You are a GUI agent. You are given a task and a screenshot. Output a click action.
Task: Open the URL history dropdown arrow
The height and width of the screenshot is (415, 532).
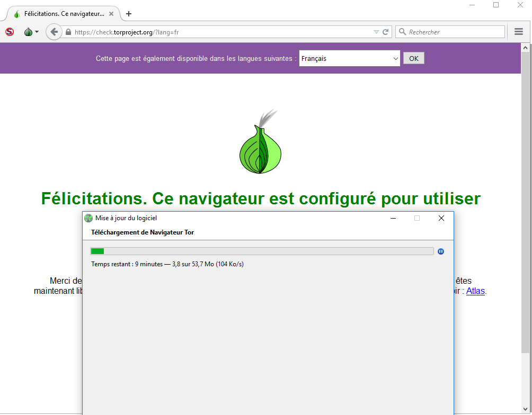[376, 32]
